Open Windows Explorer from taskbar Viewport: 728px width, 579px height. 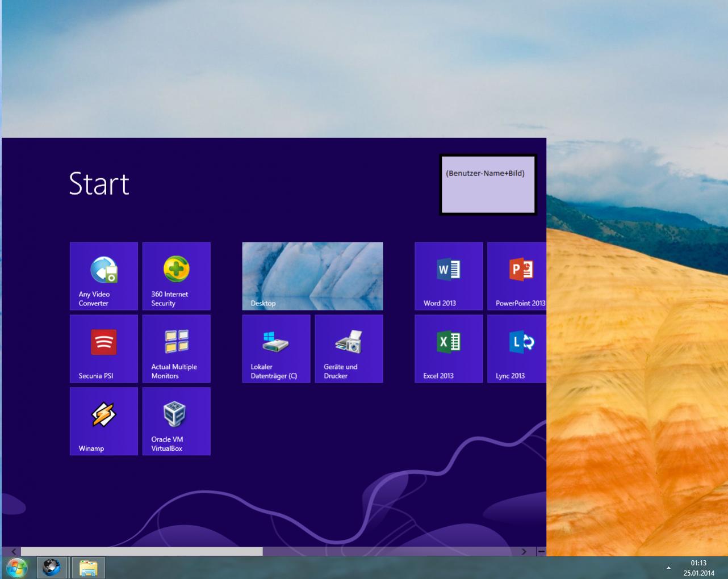88,568
